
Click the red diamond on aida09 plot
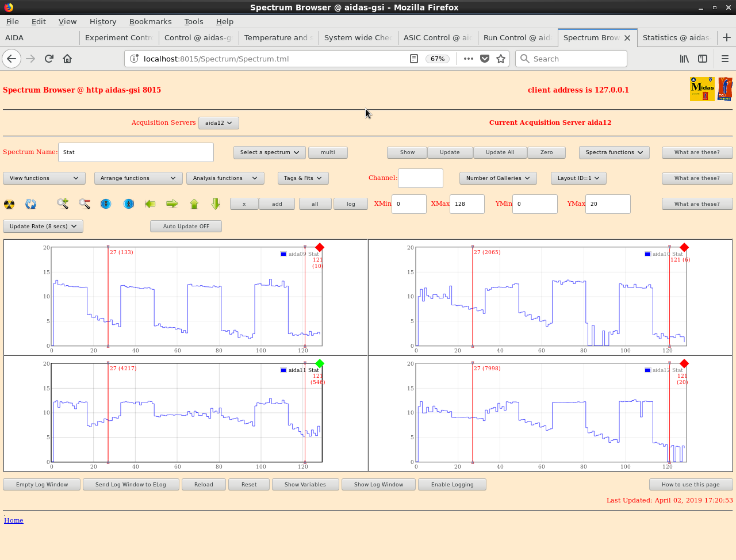[x=320, y=247]
